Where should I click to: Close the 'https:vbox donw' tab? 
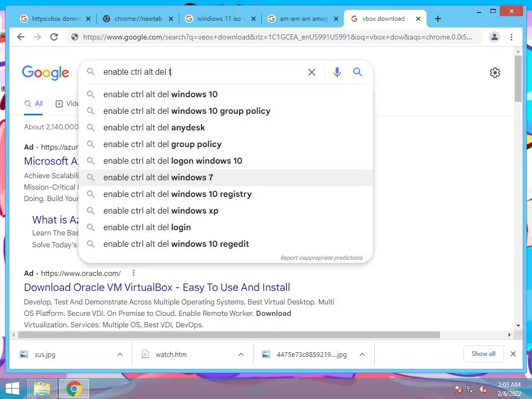(88, 19)
